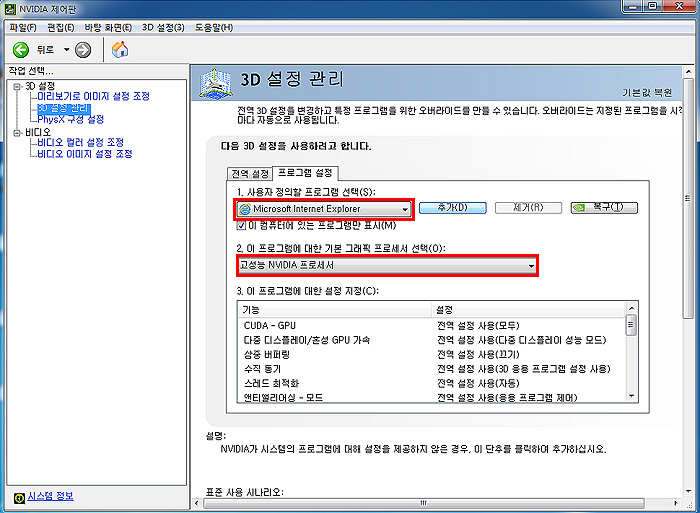Click the 전역 설정 사용(자동) value
This screenshot has width=700, height=513.
[x=478, y=383]
